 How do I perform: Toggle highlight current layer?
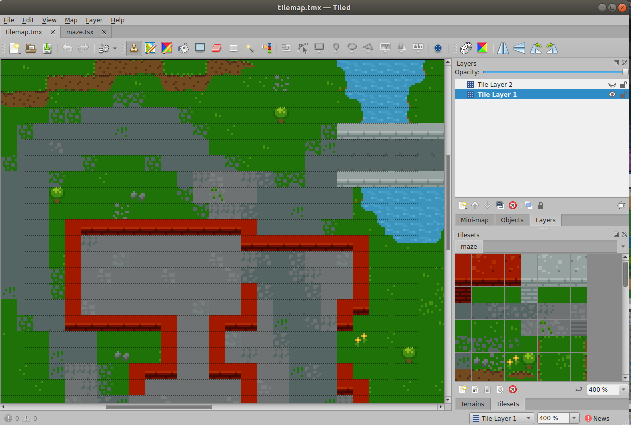click(x=621, y=206)
